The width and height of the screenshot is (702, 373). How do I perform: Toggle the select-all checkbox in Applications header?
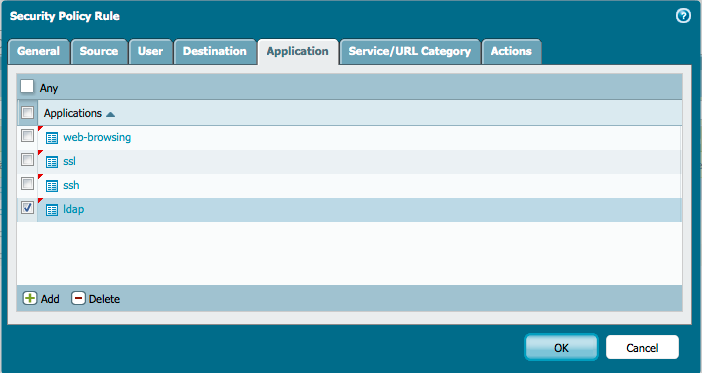point(27,112)
